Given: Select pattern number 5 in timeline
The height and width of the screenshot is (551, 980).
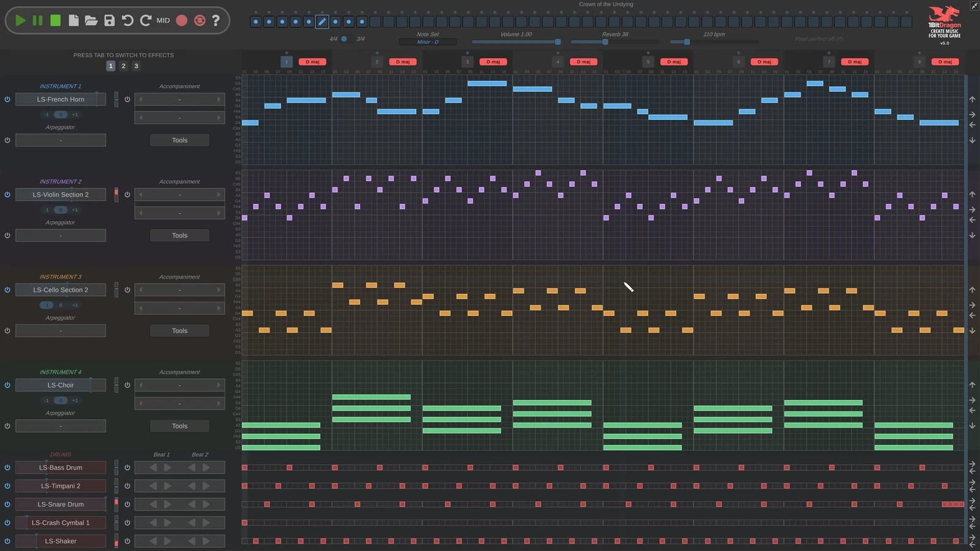Looking at the screenshot, I should coord(648,62).
